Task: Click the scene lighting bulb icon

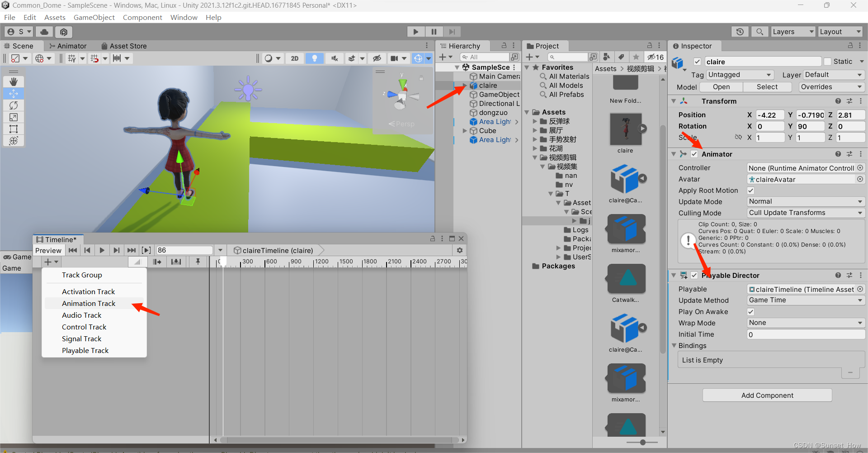Action: point(315,58)
